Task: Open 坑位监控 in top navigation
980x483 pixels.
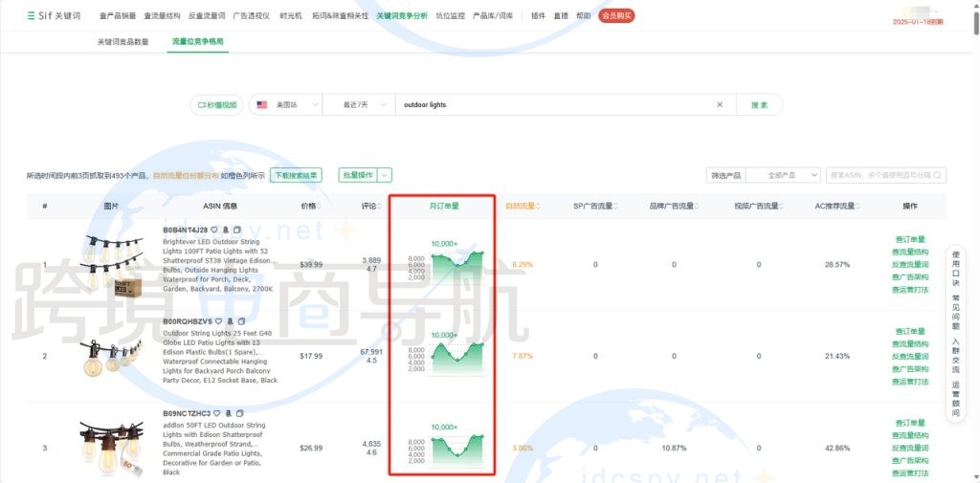Action: 450,16
